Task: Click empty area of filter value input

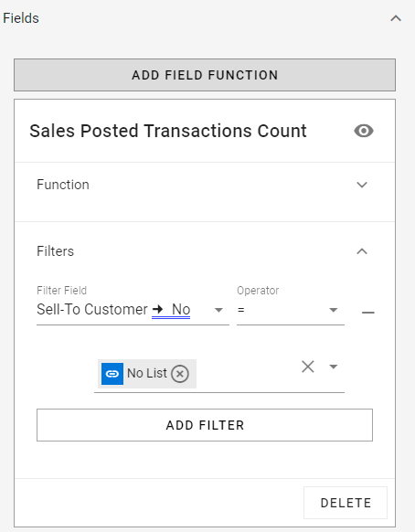Action: pos(248,373)
